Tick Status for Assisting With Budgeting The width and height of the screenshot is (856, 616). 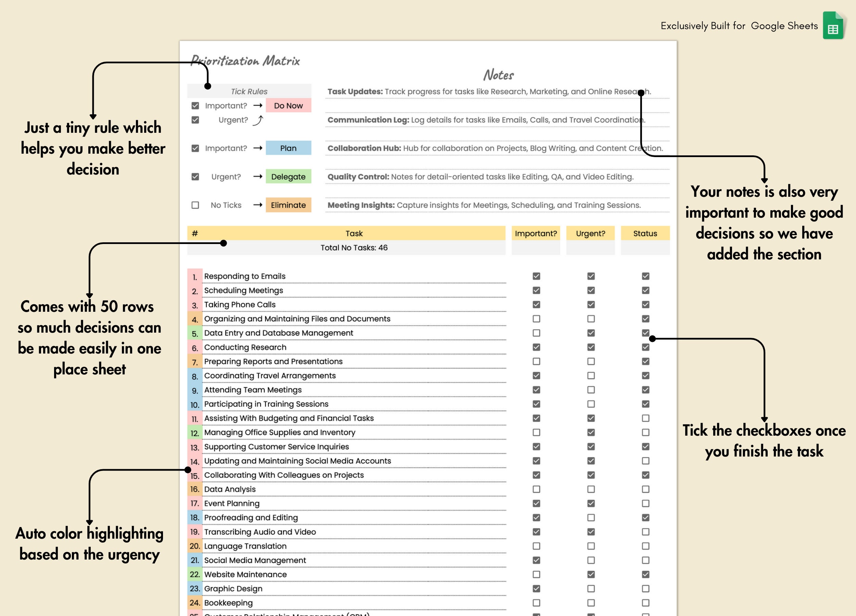pos(646,418)
